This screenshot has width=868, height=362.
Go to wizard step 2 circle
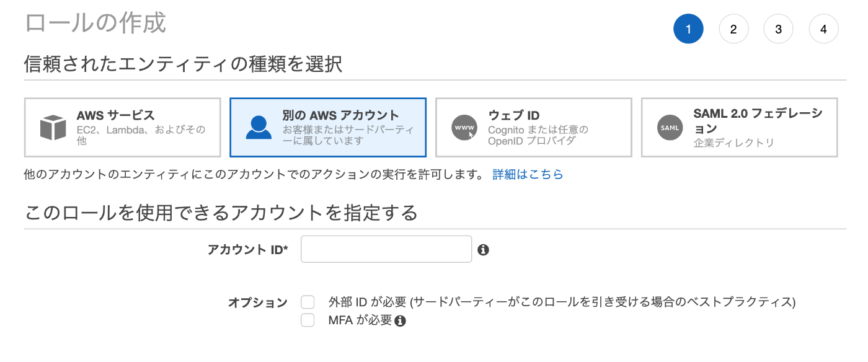click(x=733, y=29)
